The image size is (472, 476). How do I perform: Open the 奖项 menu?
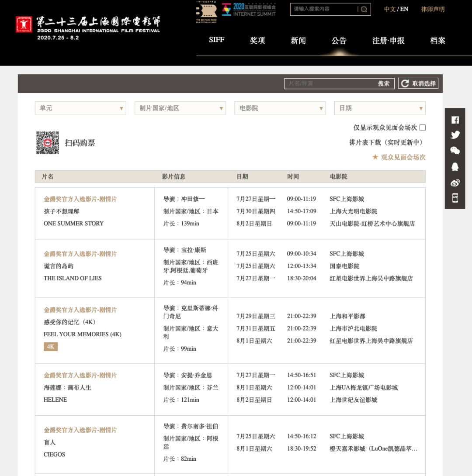click(x=257, y=40)
